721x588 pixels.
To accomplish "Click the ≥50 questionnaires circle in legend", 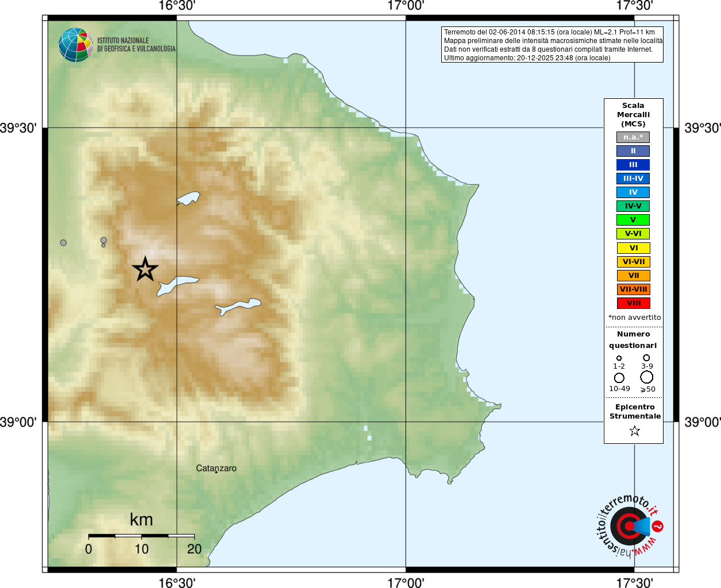I will click(647, 377).
